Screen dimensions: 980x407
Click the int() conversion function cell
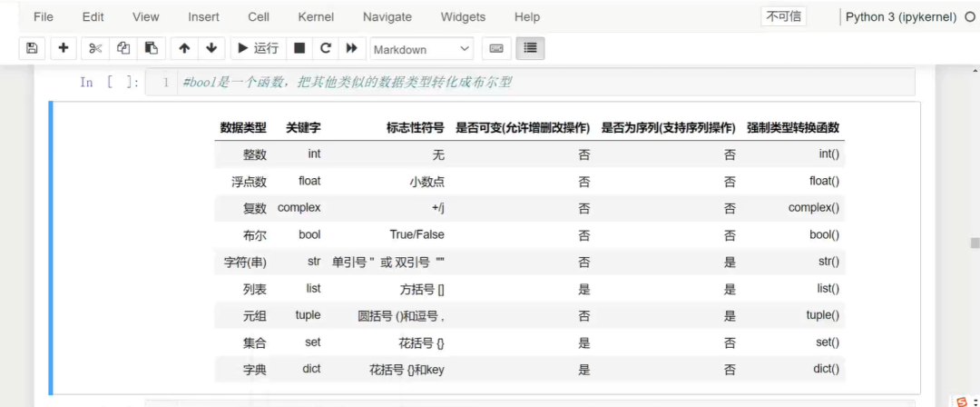pyautogui.click(x=828, y=154)
